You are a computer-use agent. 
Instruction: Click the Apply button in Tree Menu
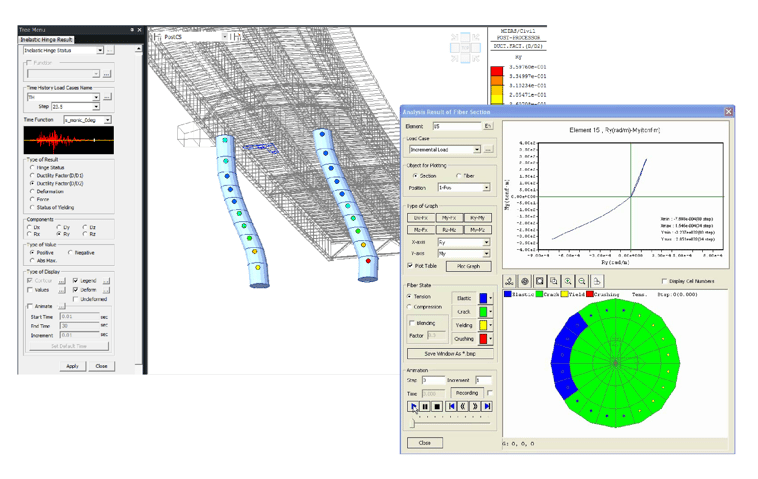[72, 366]
